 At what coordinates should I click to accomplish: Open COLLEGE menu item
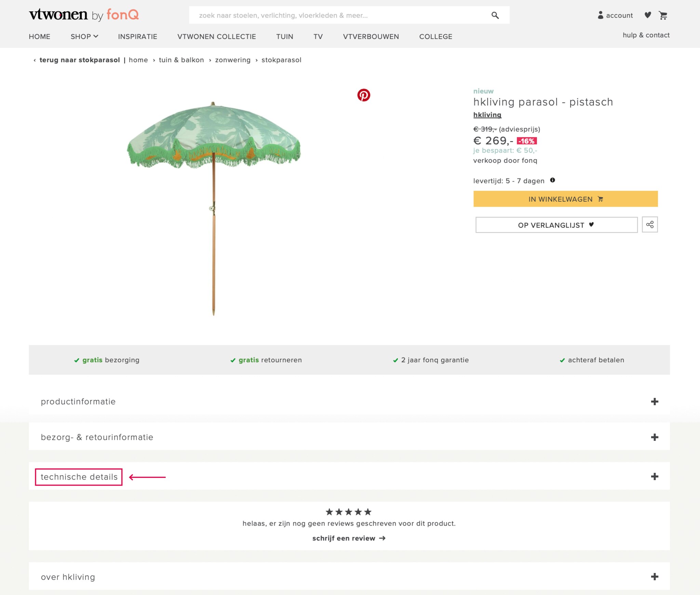(x=436, y=37)
